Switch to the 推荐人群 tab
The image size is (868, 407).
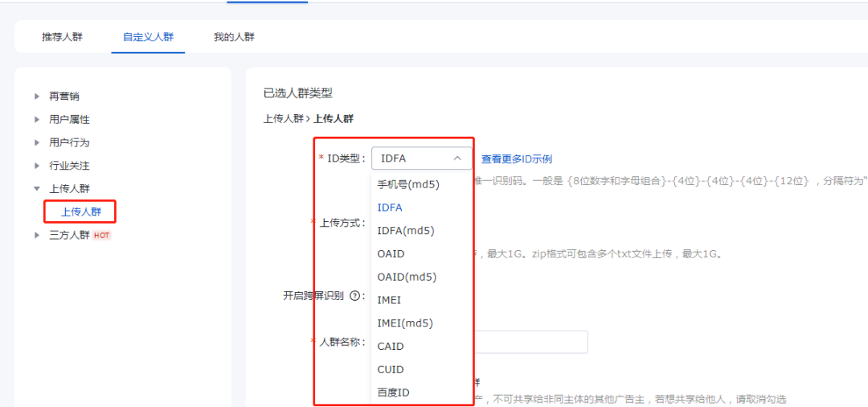(62, 37)
